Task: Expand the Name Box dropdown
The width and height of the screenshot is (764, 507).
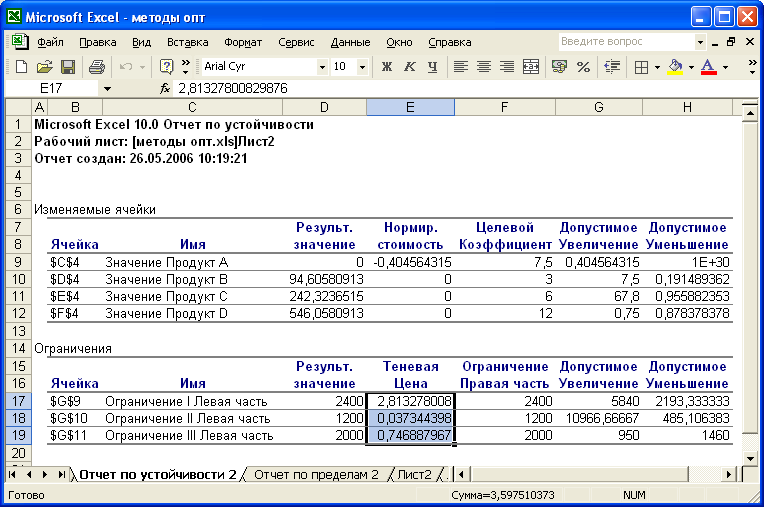Action: (x=107, y=89)
